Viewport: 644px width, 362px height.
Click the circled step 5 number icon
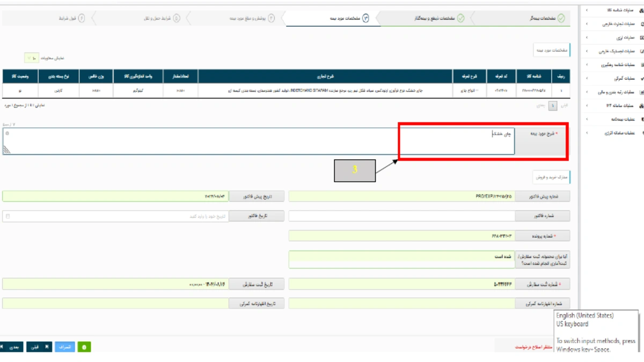[x=177, y=18]
